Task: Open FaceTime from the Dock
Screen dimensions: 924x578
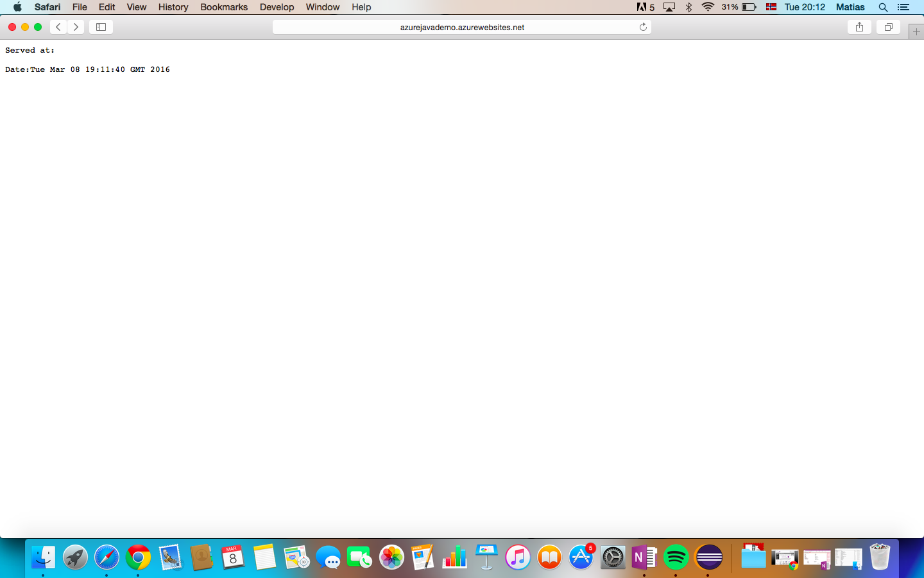Action: (359, 557)
